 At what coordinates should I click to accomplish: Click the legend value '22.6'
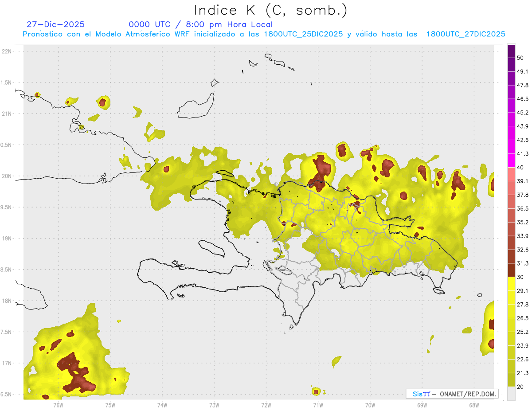pos(522,360)
